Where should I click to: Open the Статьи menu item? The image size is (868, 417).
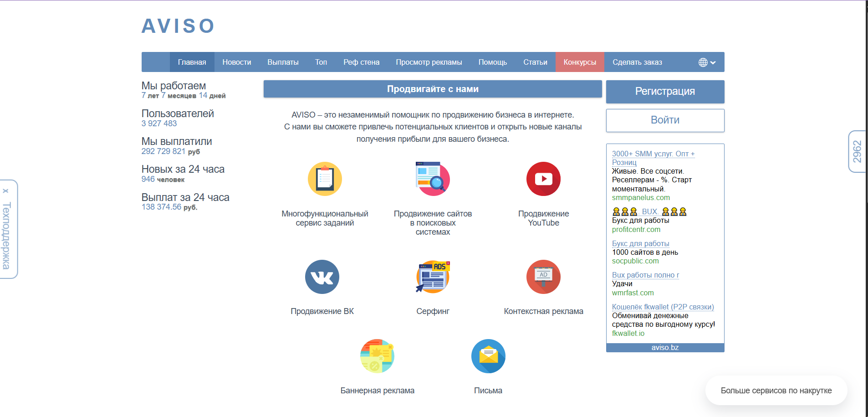click(535, 62)
